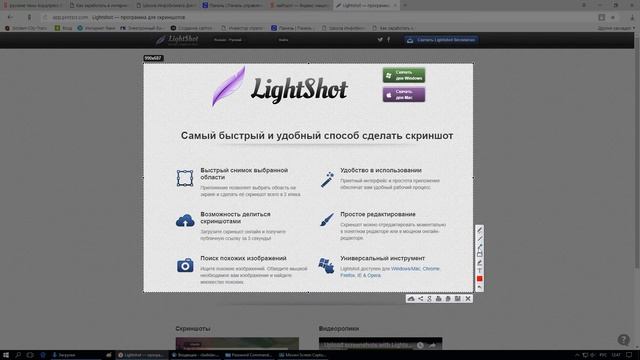
Task: Click the Windows and Apple universal tool icon
Action: pos(327,265)
